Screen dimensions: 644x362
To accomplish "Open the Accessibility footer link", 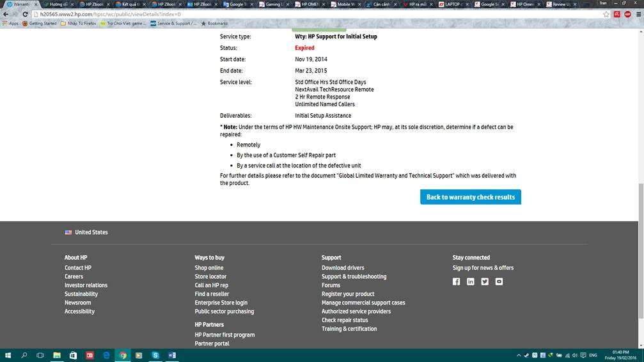I will (80, 311).
